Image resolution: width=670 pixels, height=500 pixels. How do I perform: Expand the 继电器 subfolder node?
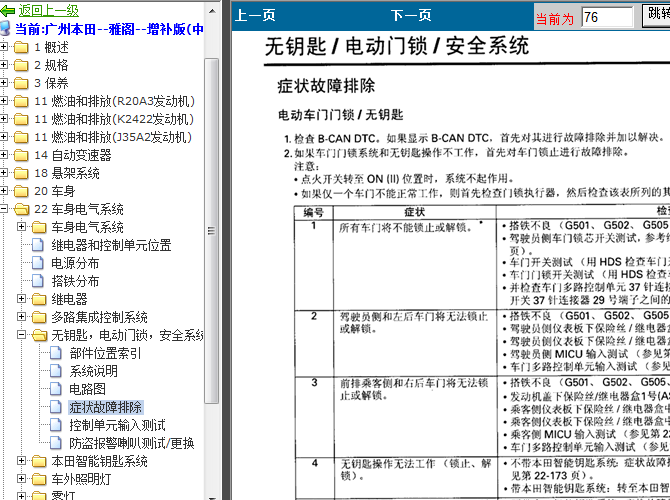(21, 298)
